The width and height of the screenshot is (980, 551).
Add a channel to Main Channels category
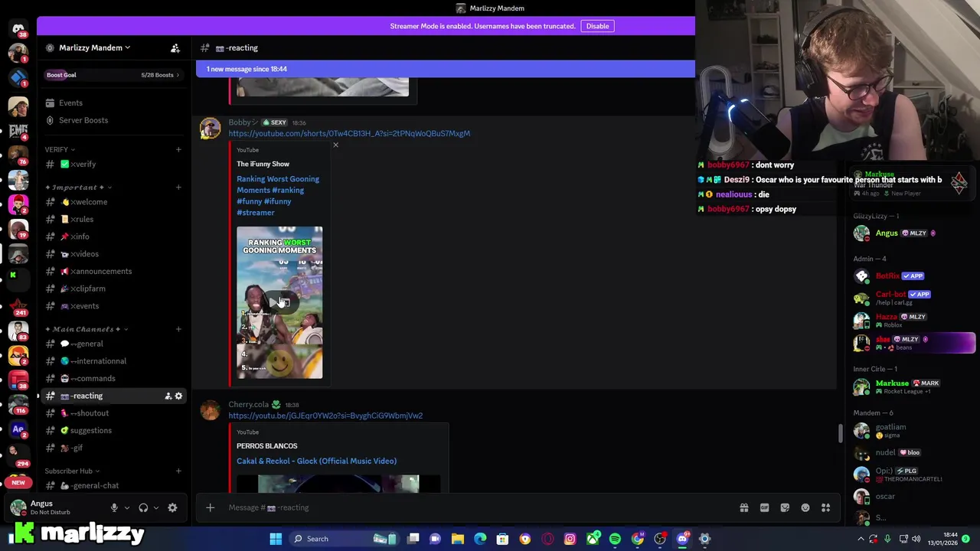pos(178,329)
